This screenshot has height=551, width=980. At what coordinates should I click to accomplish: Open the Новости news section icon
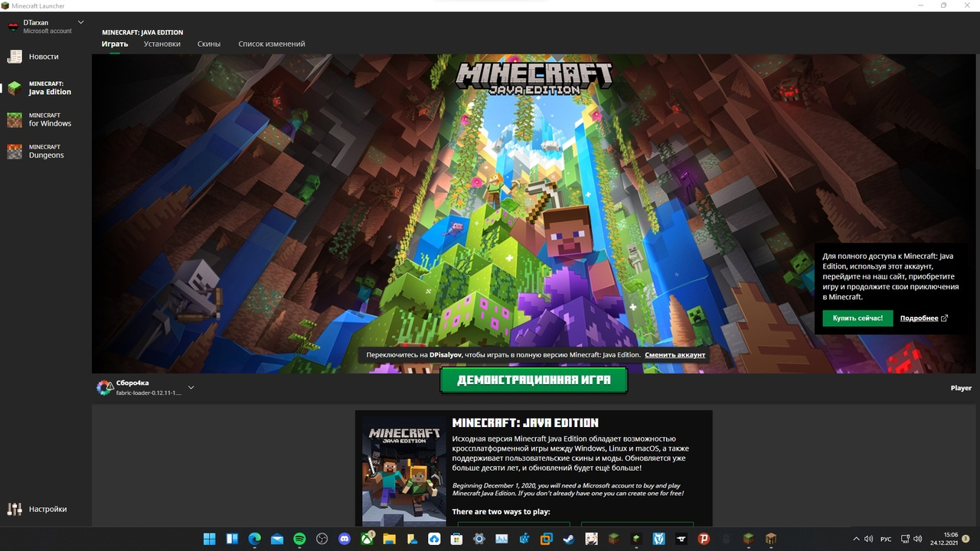point(15,57)
